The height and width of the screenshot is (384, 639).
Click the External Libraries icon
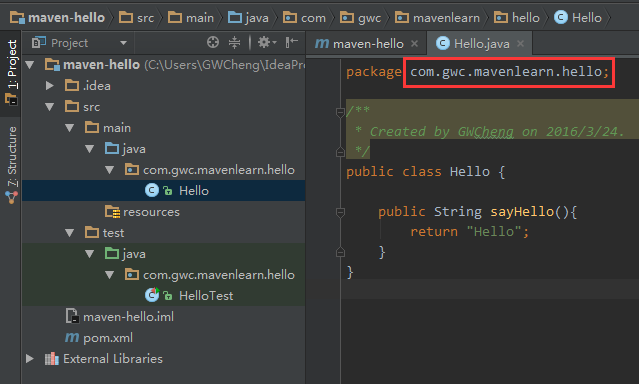(51, 359)
